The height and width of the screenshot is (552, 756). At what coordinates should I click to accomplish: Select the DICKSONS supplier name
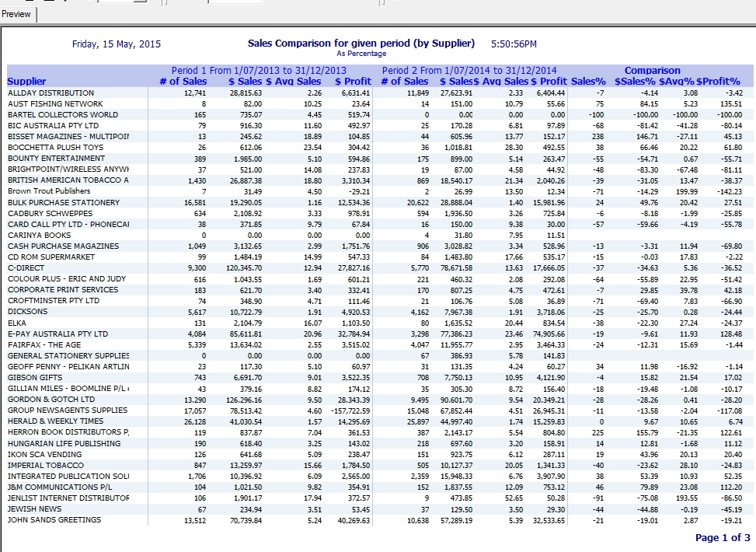click(27, 311)
